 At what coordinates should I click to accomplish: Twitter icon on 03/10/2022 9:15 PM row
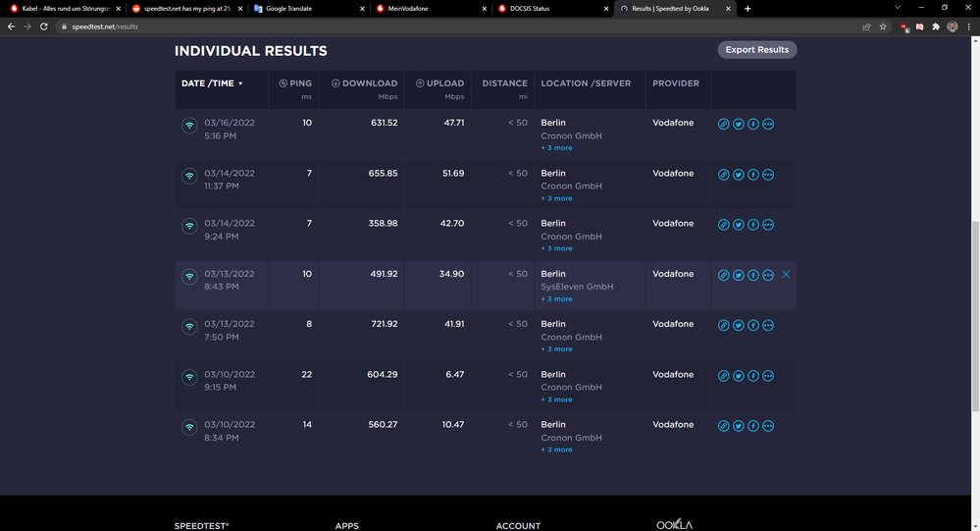738,376
